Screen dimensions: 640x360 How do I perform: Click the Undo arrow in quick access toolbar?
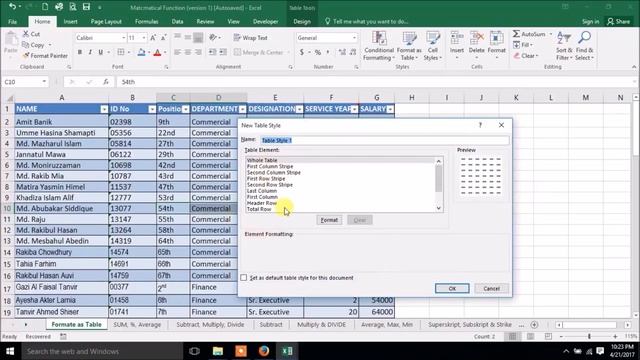[12, 7]
